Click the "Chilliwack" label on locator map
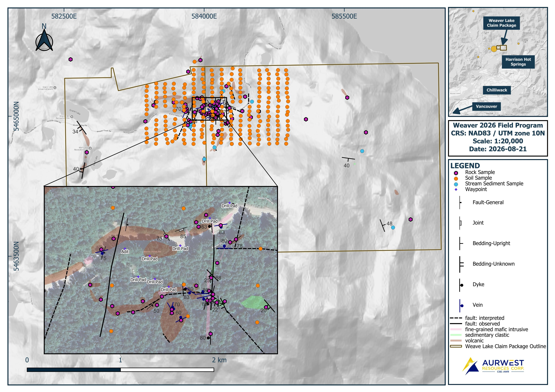Viewport: 555px width, 392px height. point(497,90)
